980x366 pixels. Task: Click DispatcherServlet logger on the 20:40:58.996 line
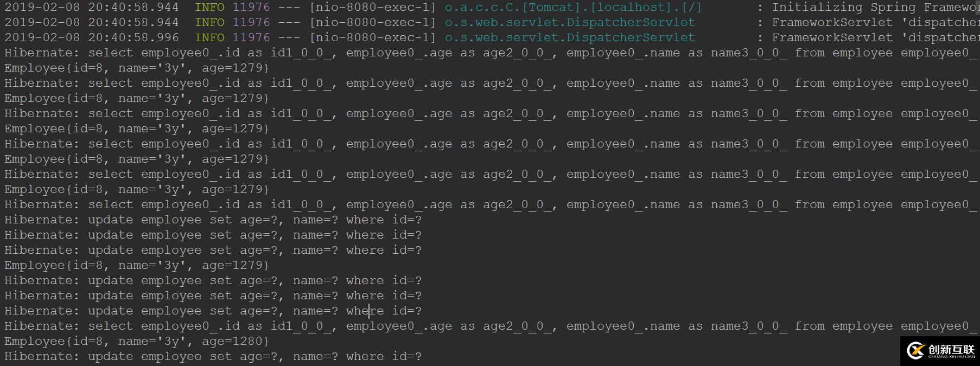(570, 37)
